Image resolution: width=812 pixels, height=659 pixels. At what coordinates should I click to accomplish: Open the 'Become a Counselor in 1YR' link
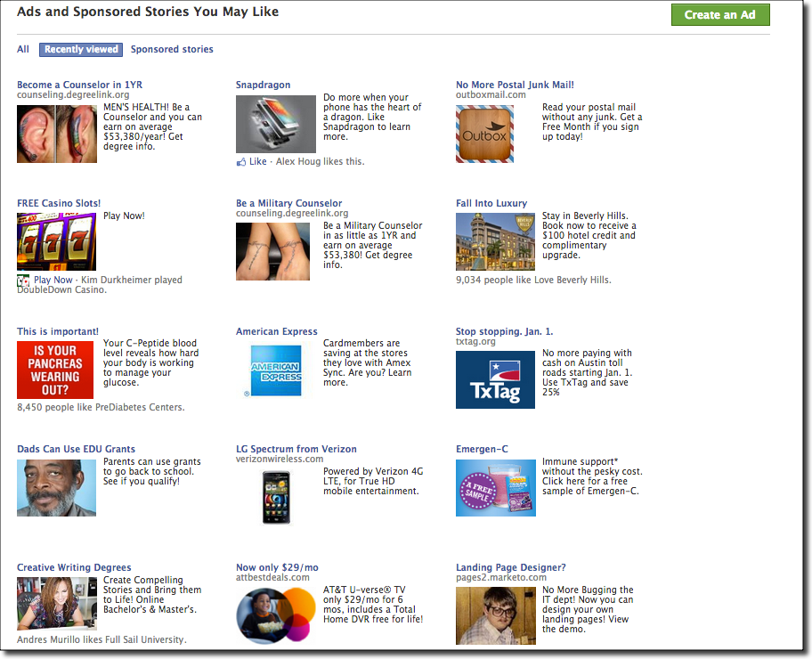79,85
